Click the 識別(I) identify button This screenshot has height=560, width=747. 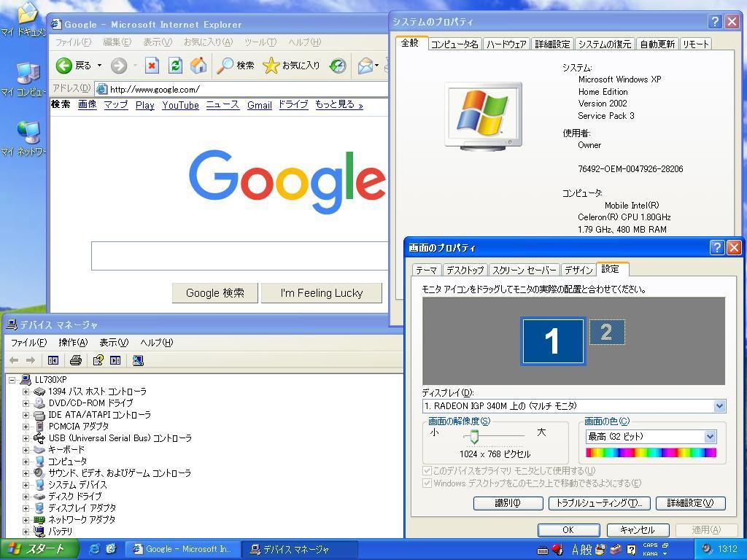508,503
